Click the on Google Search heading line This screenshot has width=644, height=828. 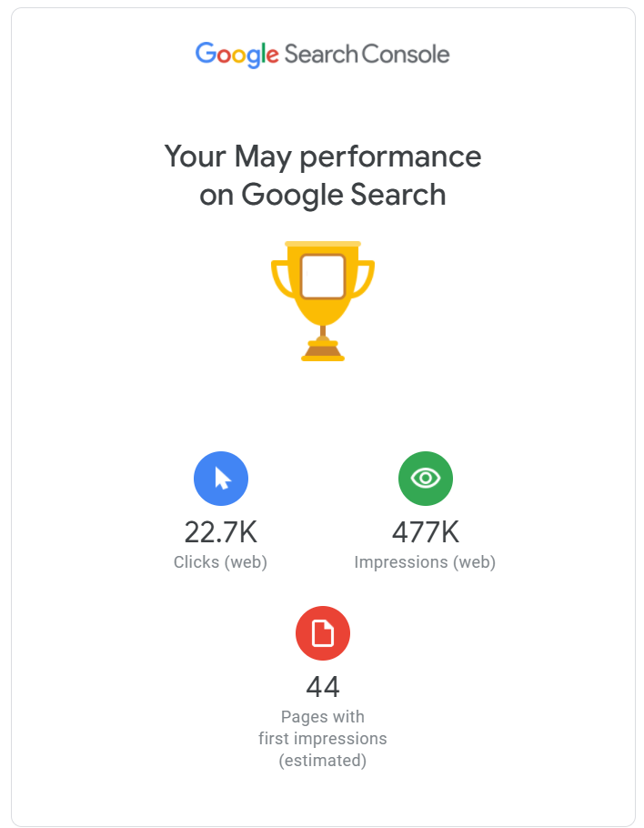click(x=323, y=195)
